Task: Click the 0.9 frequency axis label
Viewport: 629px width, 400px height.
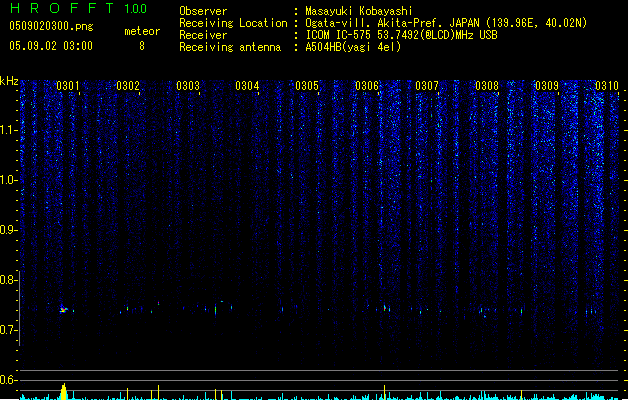Action: coord(8,230)
